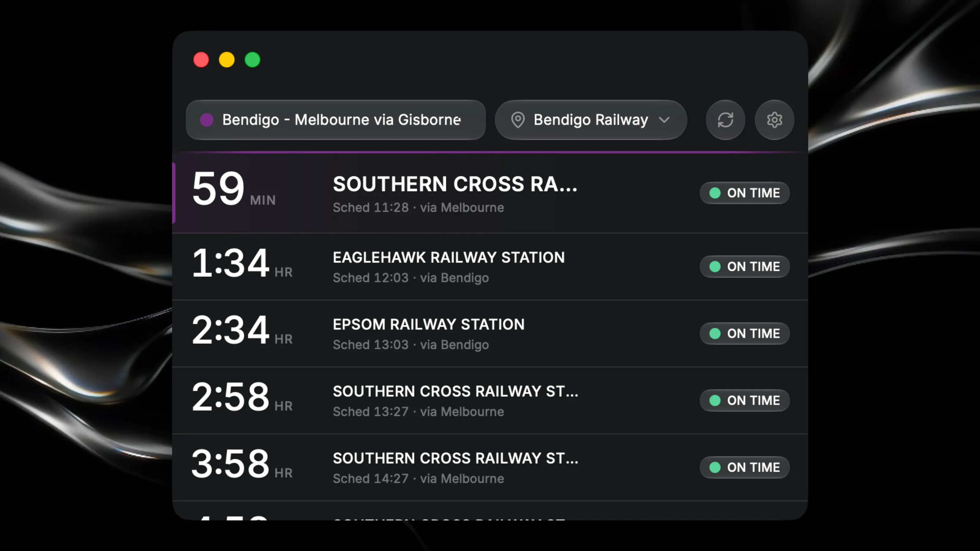980x551 pixels.
Task: Click the 59 MIN countdown
Action: (x=234, y=189)
